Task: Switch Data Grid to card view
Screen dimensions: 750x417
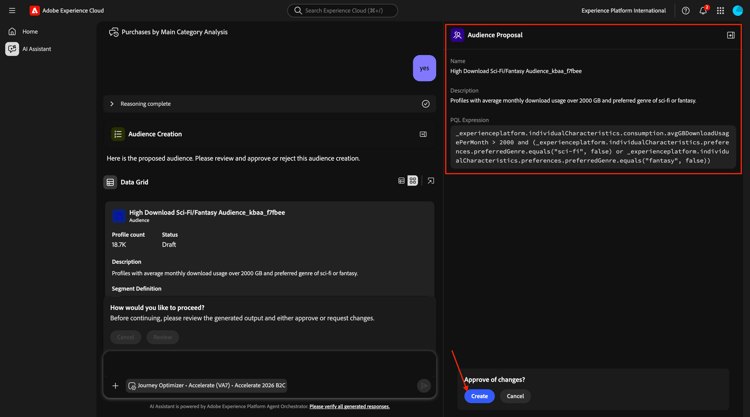Action: [413, 181]
